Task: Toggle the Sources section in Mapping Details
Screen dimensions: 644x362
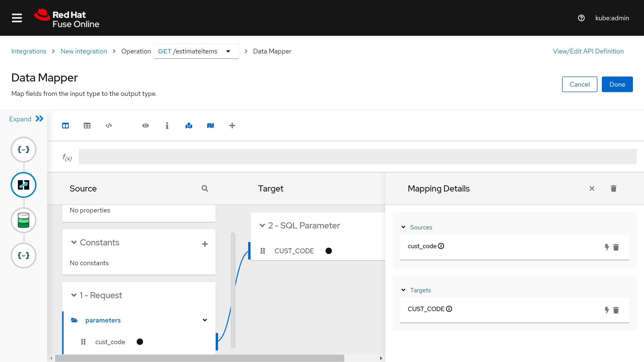Action: (403, 227)
